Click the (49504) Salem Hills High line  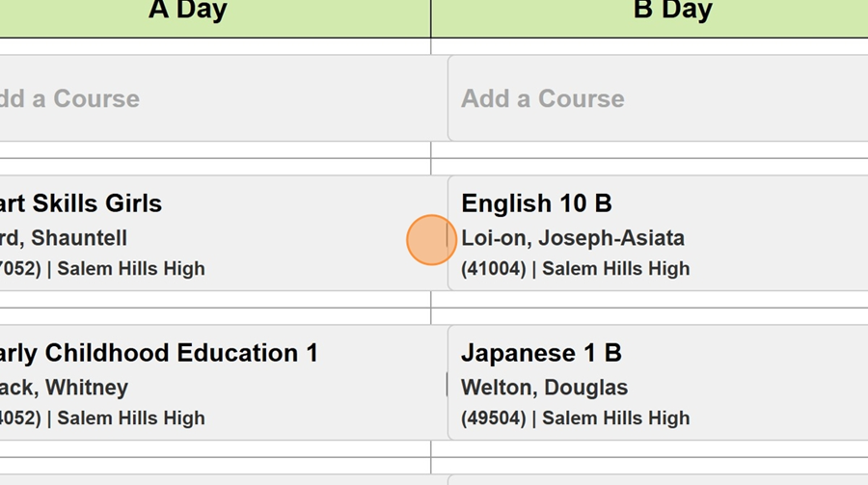[575, 418]
